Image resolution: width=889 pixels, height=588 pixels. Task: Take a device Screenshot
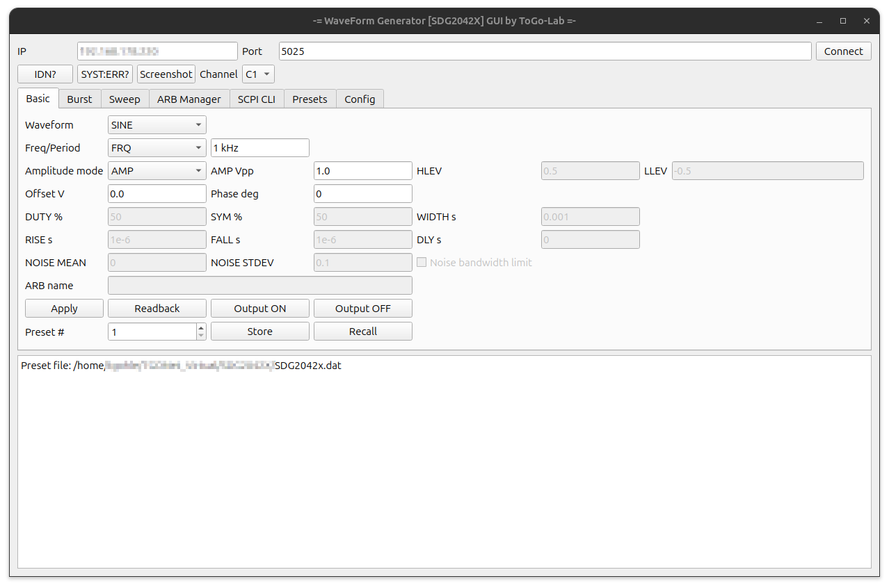(x=166, y=74)
